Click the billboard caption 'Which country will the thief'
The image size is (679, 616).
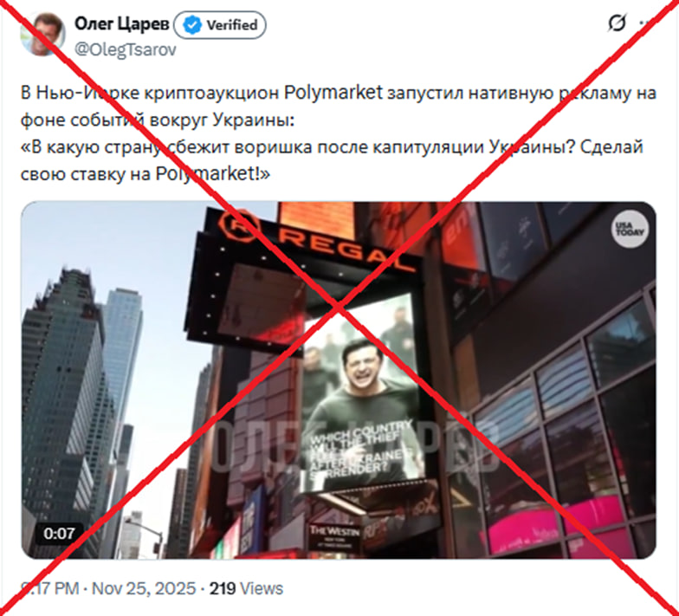[359, 435]
